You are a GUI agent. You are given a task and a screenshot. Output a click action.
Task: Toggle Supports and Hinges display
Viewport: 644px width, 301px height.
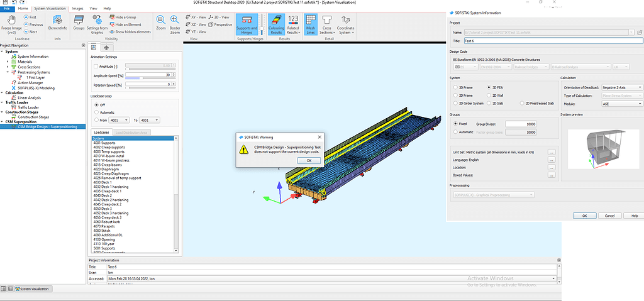pyautogui.click(x=246, y=25)
